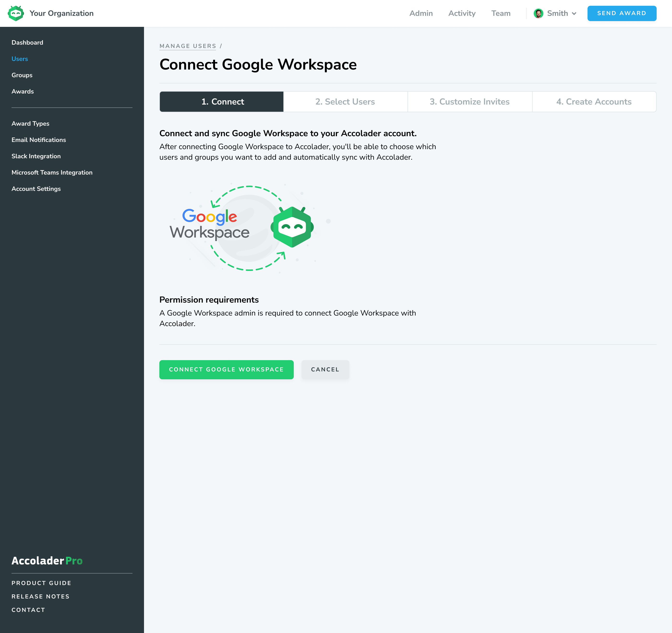Screen dimensions: 672x633
Task: Open the 4. Create Accounts step
Action: [594, 102]
